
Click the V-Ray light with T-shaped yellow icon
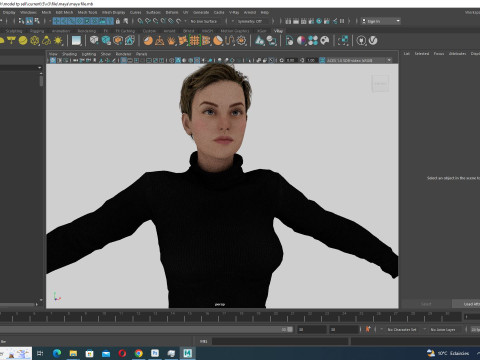click(11, 41)
